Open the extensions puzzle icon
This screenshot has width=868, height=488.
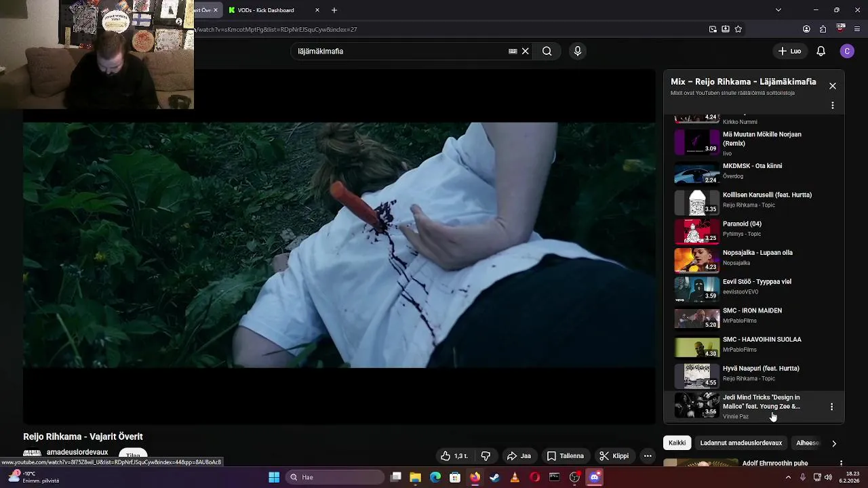click(823, 29)
